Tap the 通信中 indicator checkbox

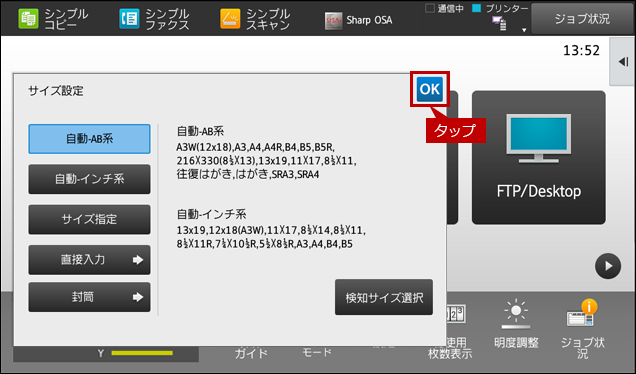[x=430, y=8]
